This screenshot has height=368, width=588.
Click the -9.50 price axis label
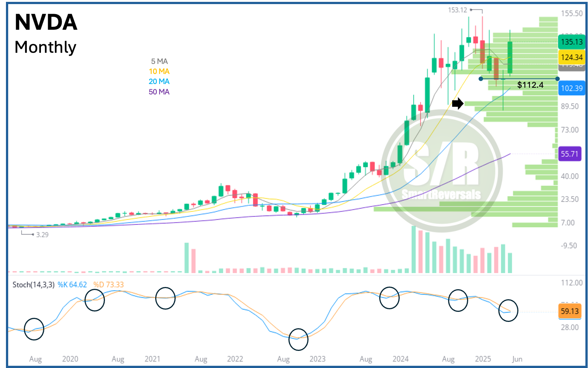coord(569,246)
